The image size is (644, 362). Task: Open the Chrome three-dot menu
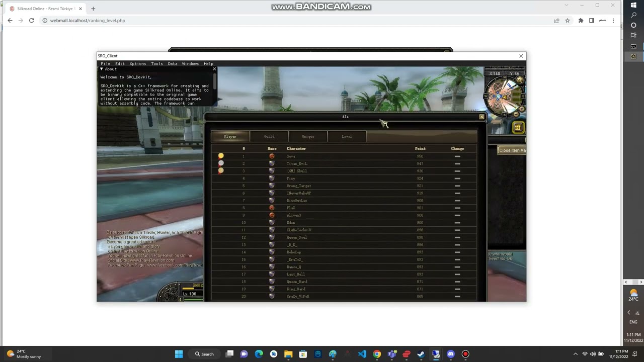613,21
